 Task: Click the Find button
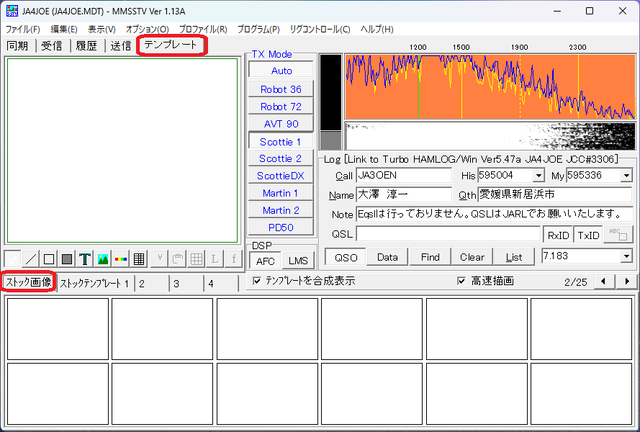(430, 257)
